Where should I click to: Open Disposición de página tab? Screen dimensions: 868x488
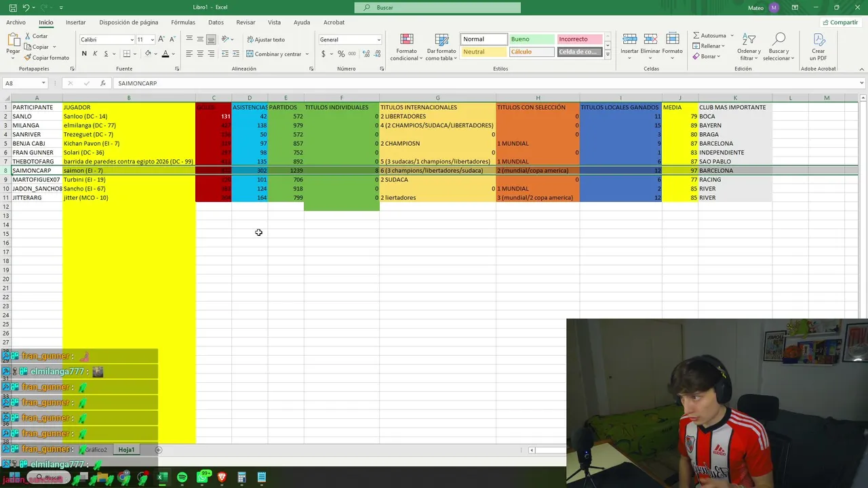[129, 22]
